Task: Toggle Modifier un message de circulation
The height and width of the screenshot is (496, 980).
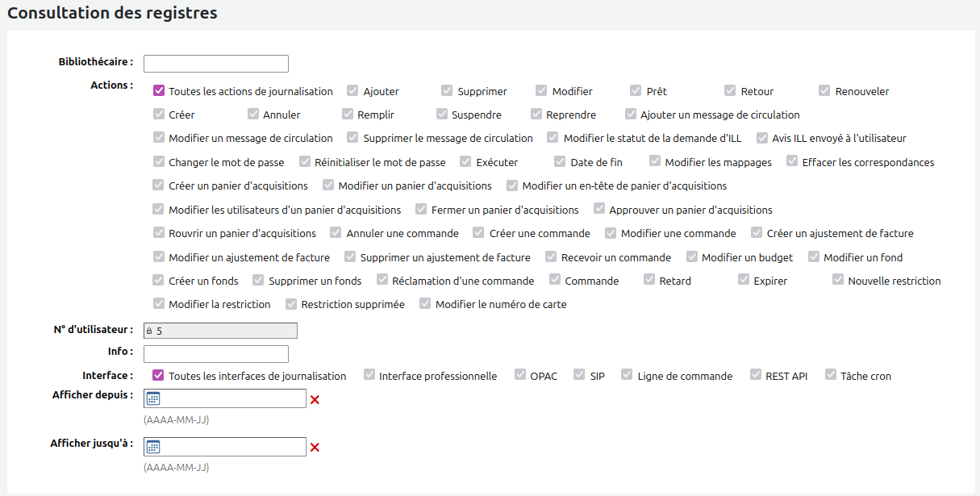Action: pos(159,138)
